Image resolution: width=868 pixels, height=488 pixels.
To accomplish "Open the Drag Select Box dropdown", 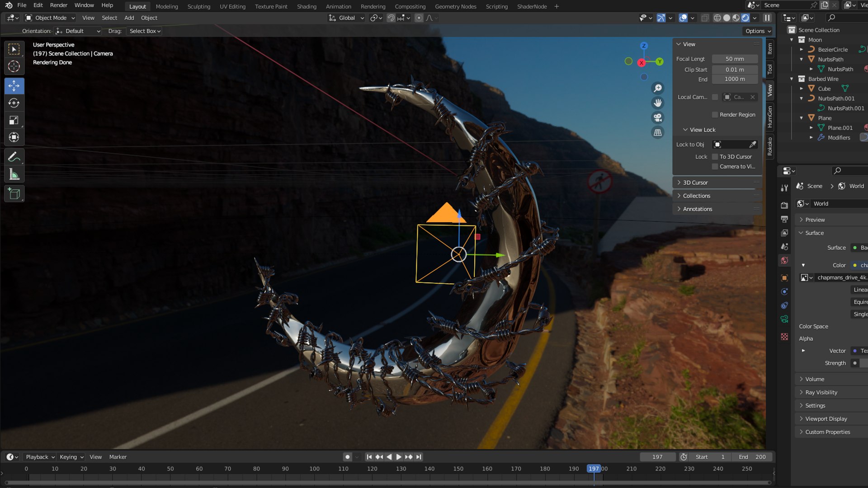I will tap(145, 31).
